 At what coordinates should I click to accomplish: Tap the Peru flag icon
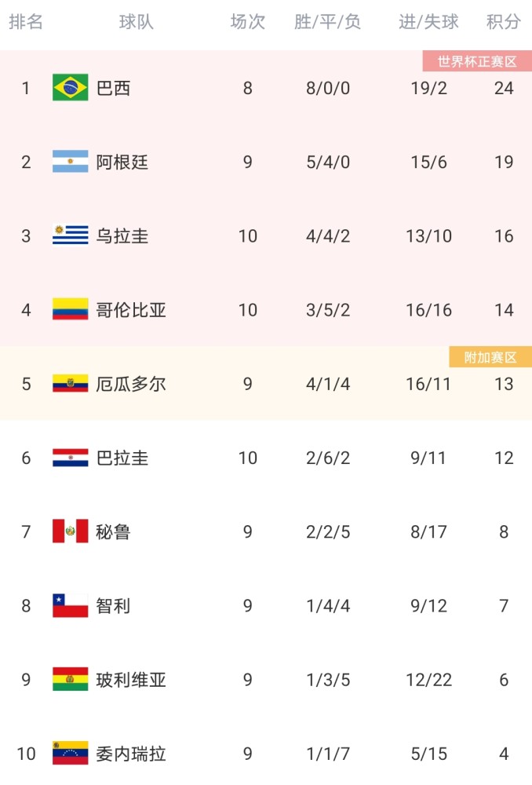[70, 531]
